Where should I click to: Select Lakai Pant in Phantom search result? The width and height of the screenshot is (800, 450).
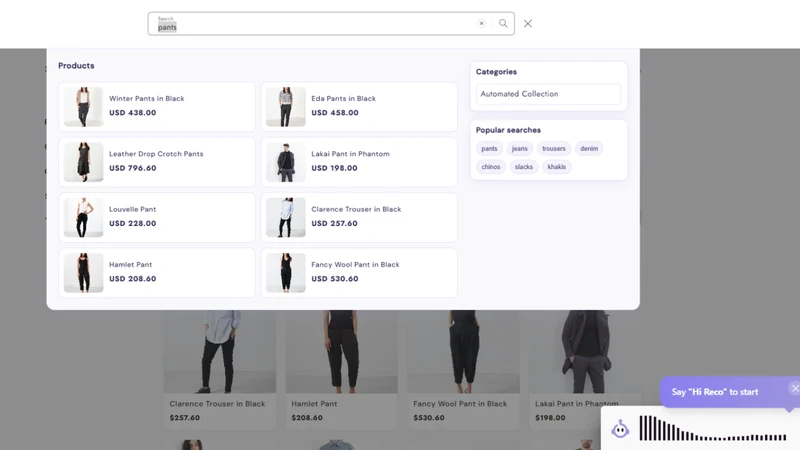(359, 162)
